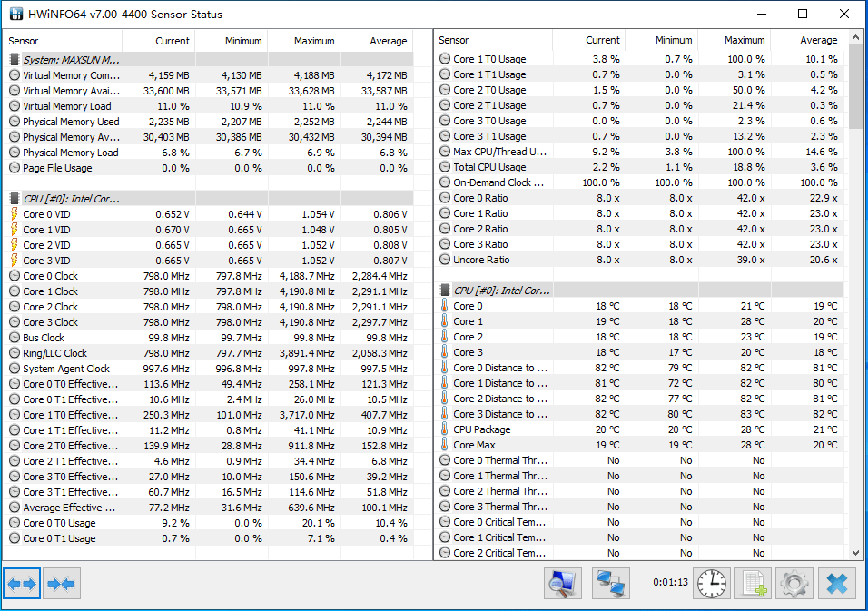Click the Average column header in right panel
Viewport: 868px width, 611px height.
808,41
